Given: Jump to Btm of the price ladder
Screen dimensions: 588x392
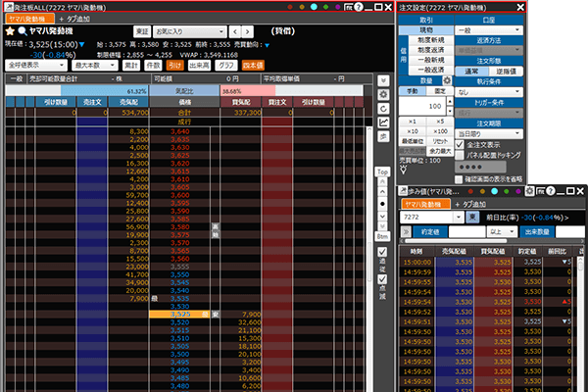Looking at the screenshot, I should pos(382,236).
